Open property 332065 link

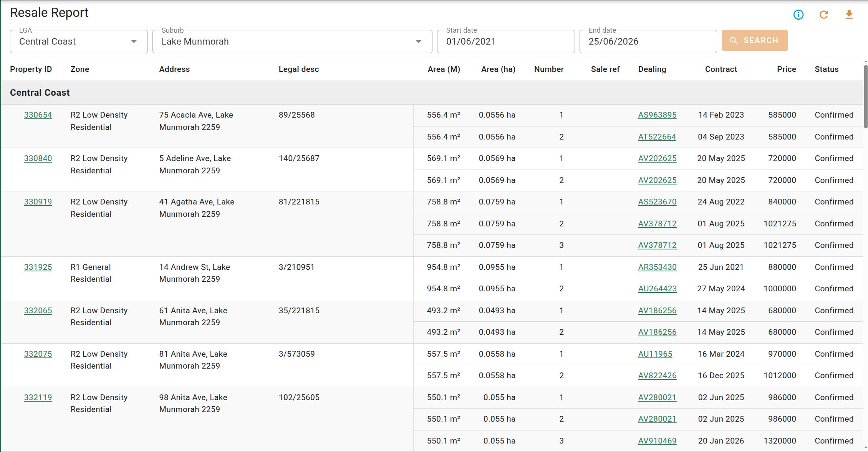(x=38, y=311)
